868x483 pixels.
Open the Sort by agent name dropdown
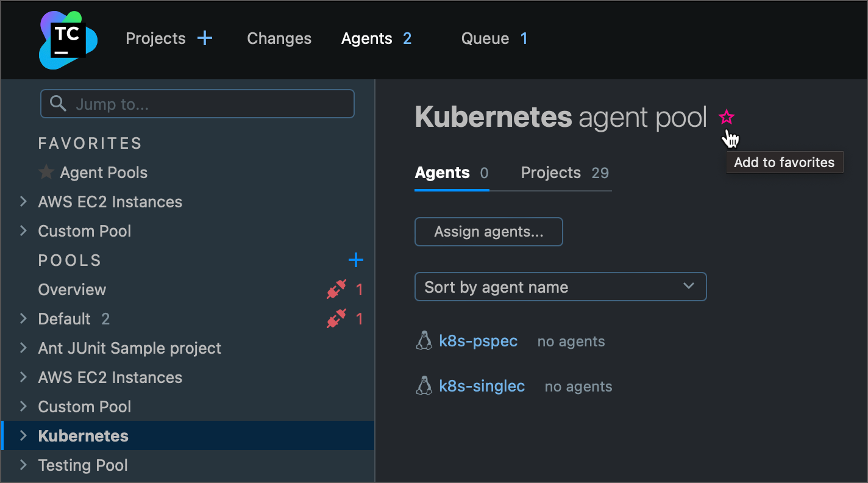coord(560,287)
